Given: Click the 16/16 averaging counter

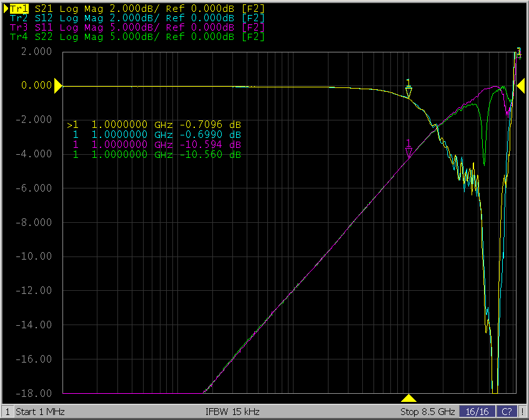Looking at the screenshot, I should [477, 412].
